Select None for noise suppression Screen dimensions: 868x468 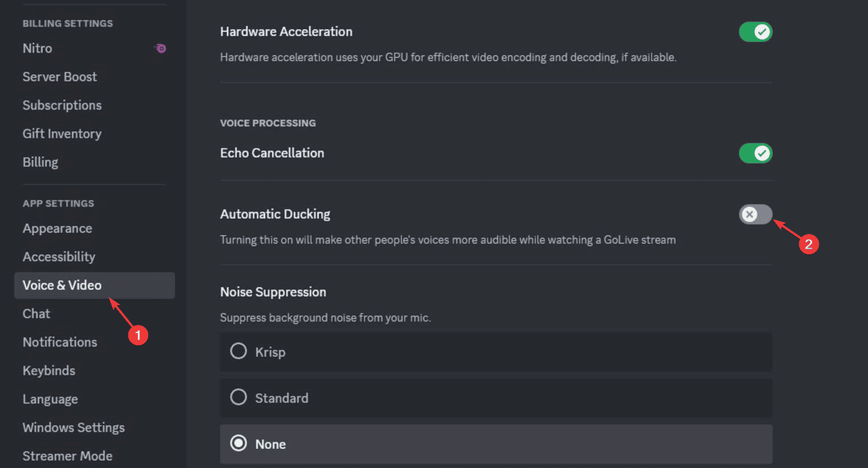(x=238, y=443)
